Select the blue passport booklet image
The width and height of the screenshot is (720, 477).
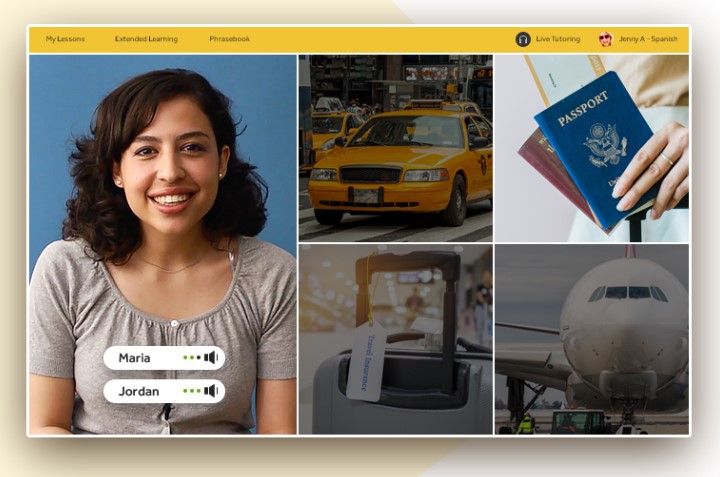point(590,150)
